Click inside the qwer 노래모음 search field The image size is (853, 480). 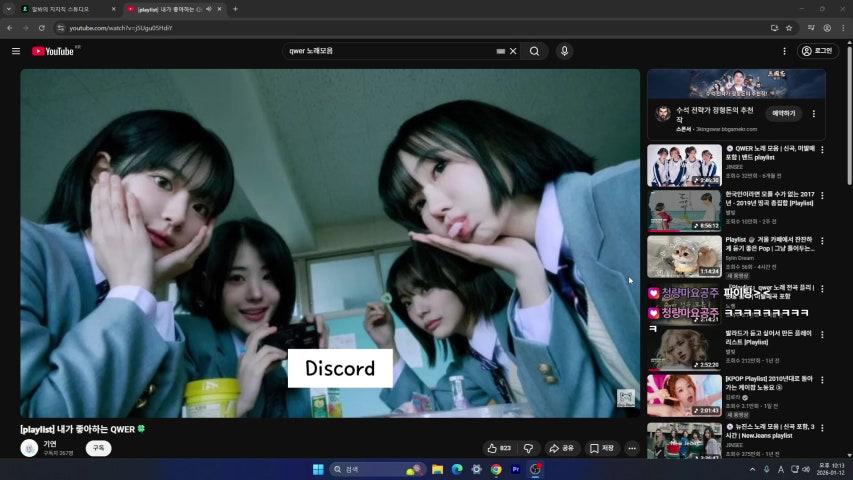click(390, 51)
